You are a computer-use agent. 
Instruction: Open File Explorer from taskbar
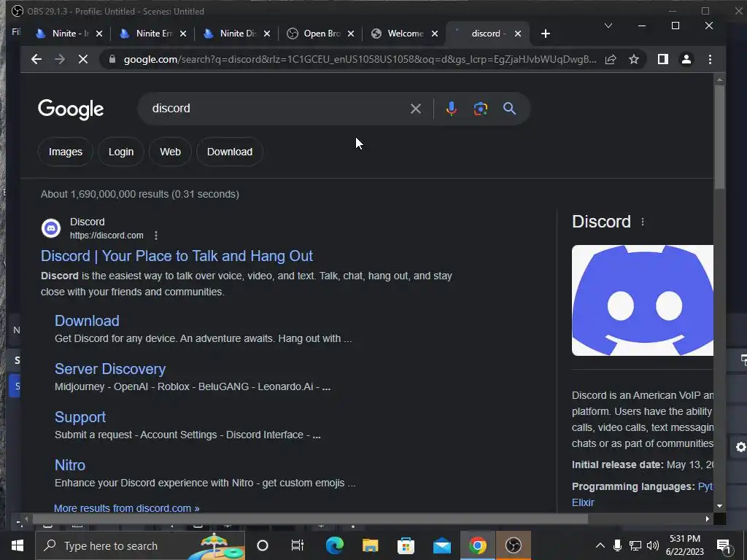(370, 545)
